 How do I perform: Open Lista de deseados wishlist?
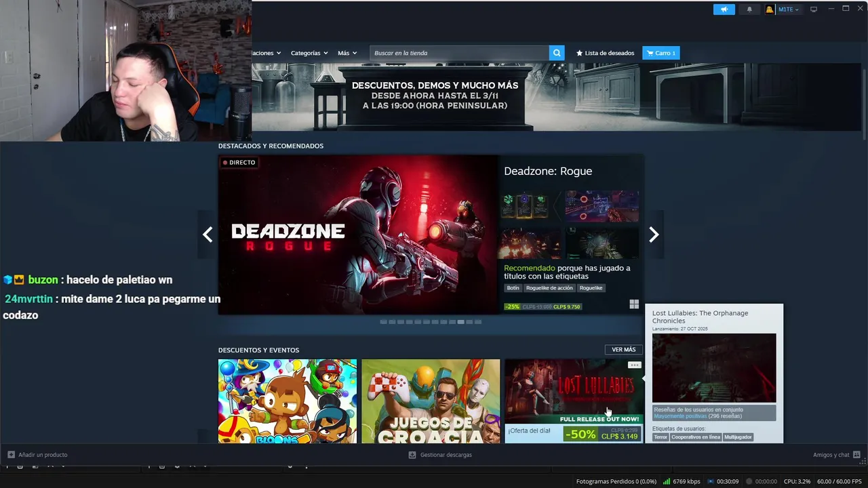[605, 53]
